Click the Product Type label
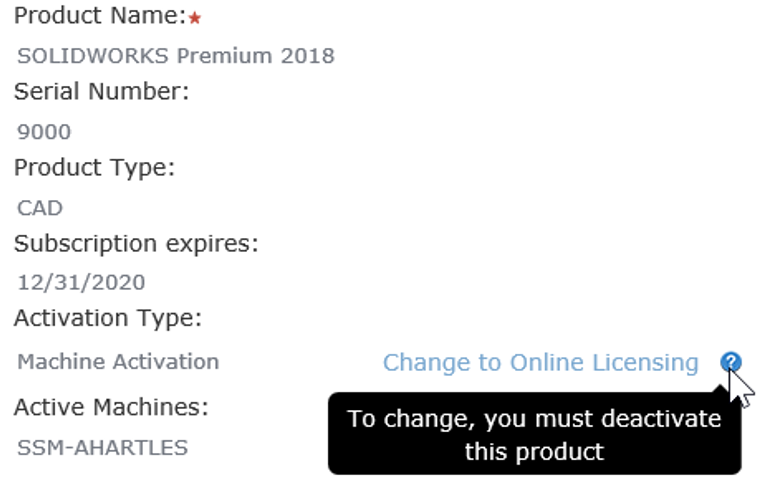This screenshot has height=500, width=766. point(94,168)
